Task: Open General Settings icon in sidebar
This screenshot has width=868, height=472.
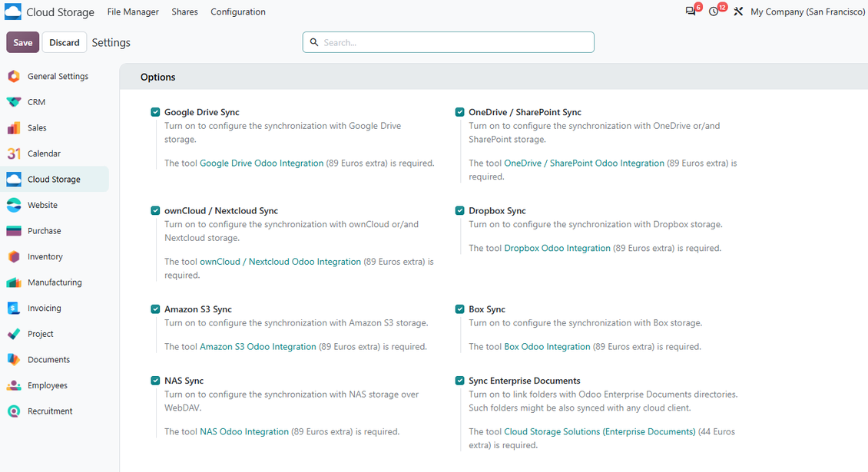Action: pos(14,76)
